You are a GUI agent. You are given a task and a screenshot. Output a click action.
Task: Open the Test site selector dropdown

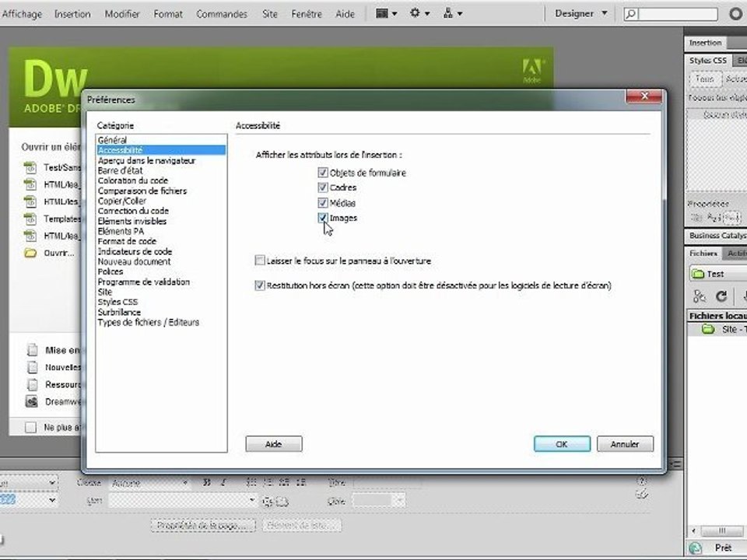(718, 274)
